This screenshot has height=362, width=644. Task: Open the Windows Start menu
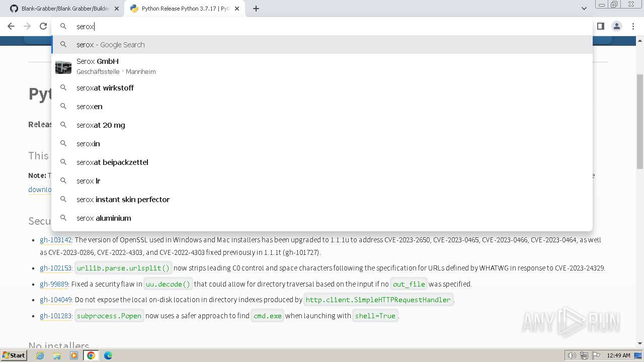(14, 355)
